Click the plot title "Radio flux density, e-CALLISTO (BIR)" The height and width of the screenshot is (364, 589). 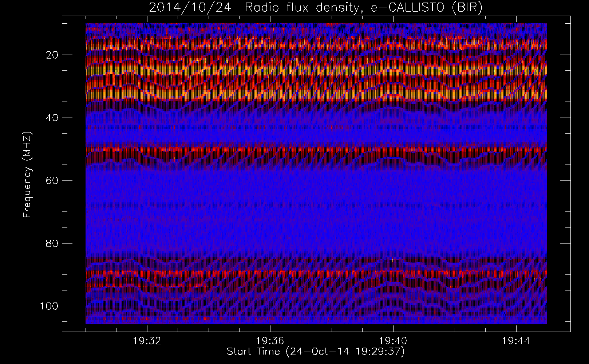pos(363,8)
